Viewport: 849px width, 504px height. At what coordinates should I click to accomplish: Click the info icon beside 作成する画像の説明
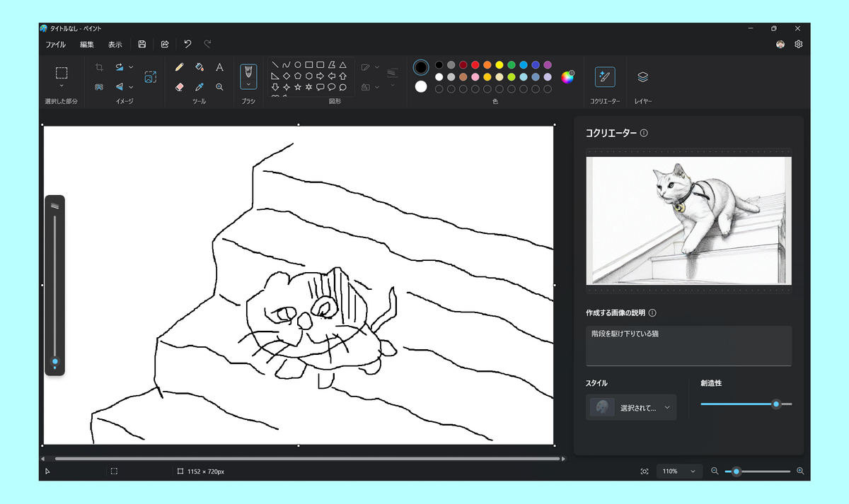652,312
